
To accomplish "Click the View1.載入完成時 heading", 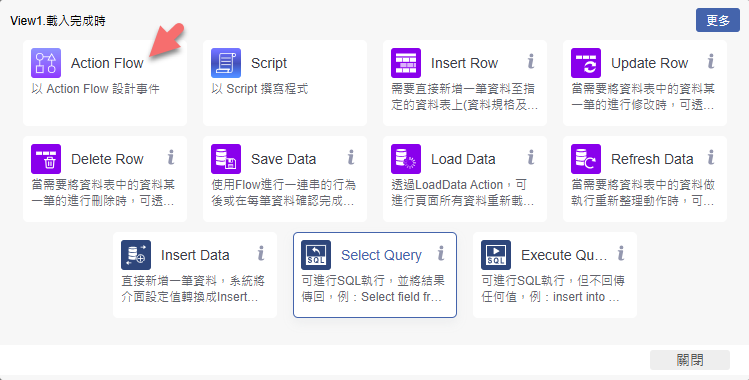I will pyautogui.click(x=58, y=21).
